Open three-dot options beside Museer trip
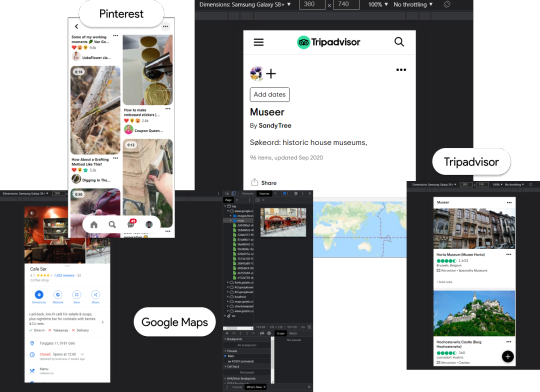This screenshot has height=392, width=540. (x=401, y=70)
